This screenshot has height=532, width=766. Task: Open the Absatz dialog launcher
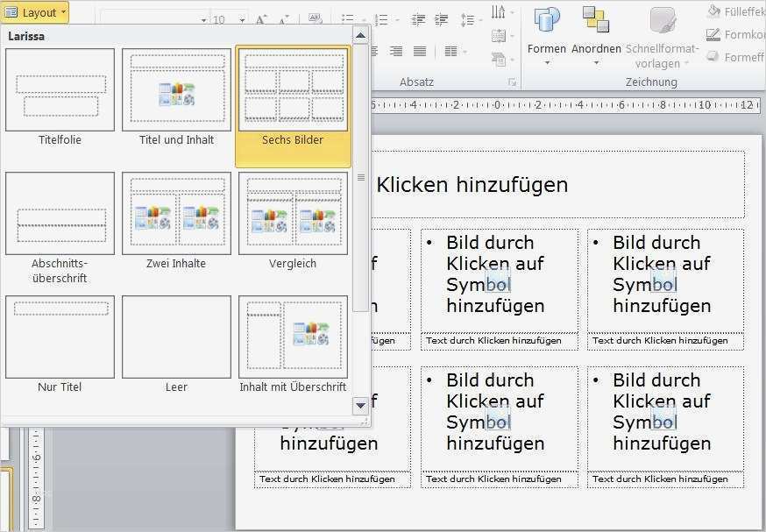(x=513, y=82)
